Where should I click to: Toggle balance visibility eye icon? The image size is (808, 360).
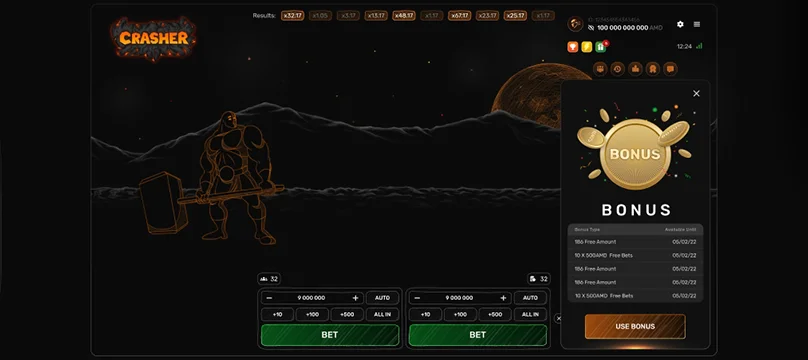pyautogui.click(x=592, y=28)
